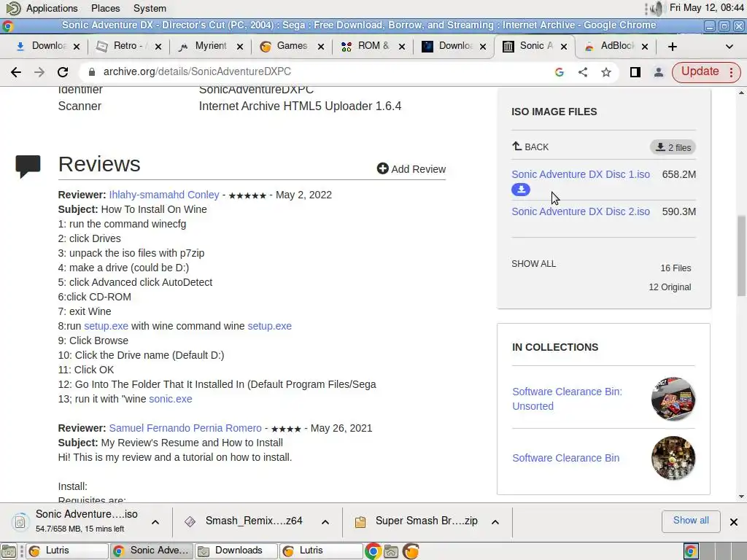
Task: Close the Myrient tab
Action: tap(239, 47)
